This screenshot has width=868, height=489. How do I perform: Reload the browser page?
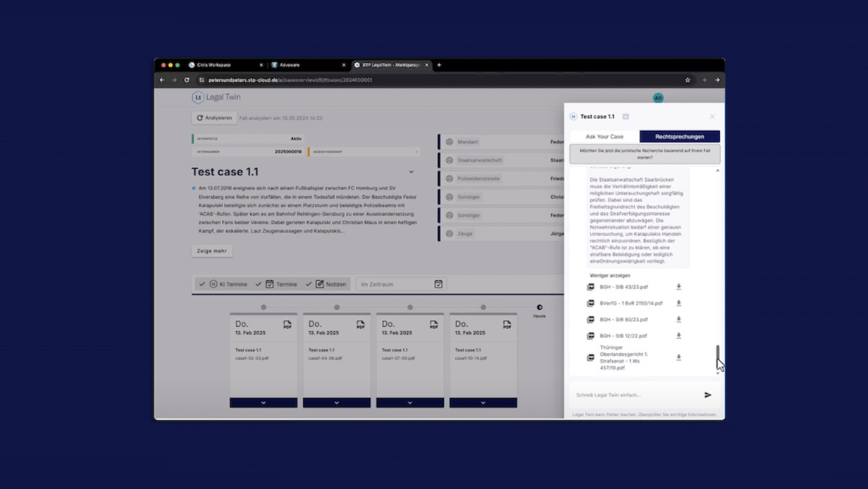click(187, 80)
